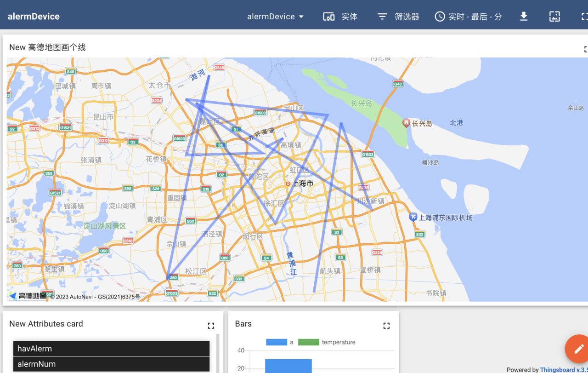This screenshot has width=588, height=373.
Task: Expand the Bars widget to fullscreen
Action: (386, 326)
